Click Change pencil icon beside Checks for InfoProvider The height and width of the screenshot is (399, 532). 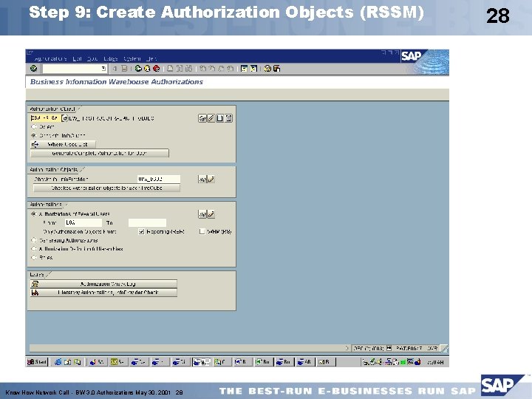click(x=211, y=179)
